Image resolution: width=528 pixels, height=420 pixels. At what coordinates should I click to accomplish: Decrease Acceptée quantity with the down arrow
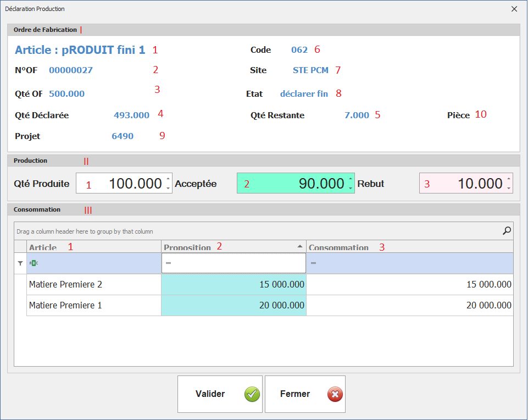350,188
